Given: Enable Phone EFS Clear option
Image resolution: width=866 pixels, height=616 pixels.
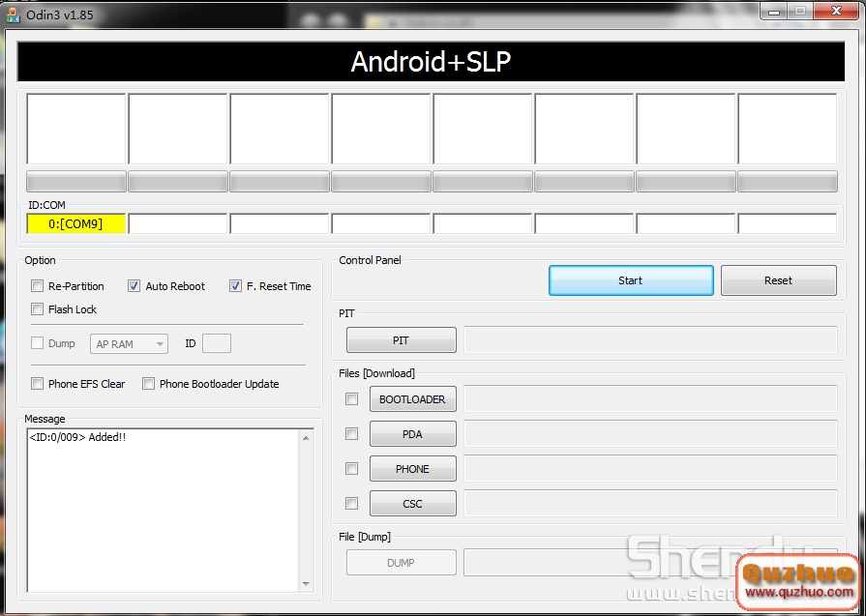Looking at the screenshot, I should (37, 384).
